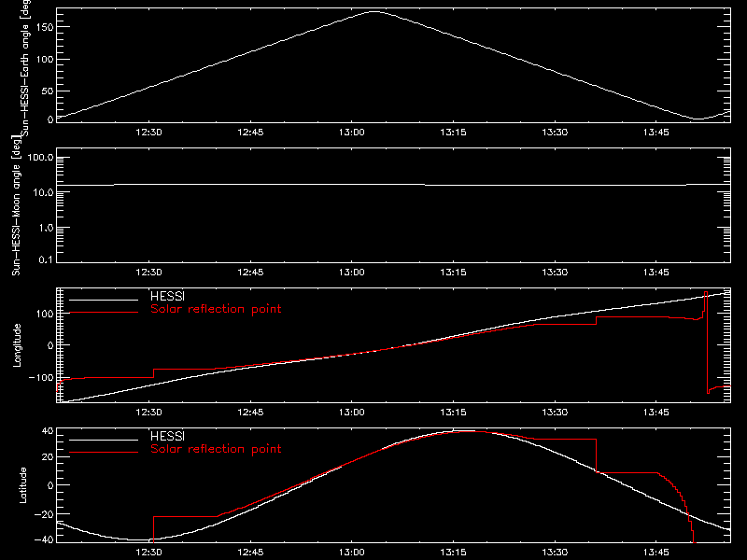The width and height of the screenshot is (747, 560).
Task: Click 12:45 time label under Earth angle plot
Action: pyautogui.click(x=250, y=133)
